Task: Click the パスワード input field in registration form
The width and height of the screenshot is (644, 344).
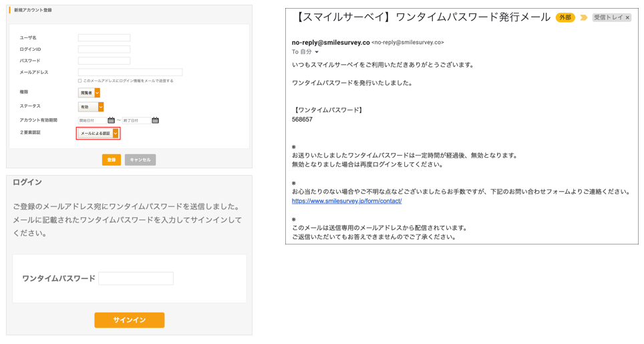Action: pyautogui.click(x=104, y=61)
